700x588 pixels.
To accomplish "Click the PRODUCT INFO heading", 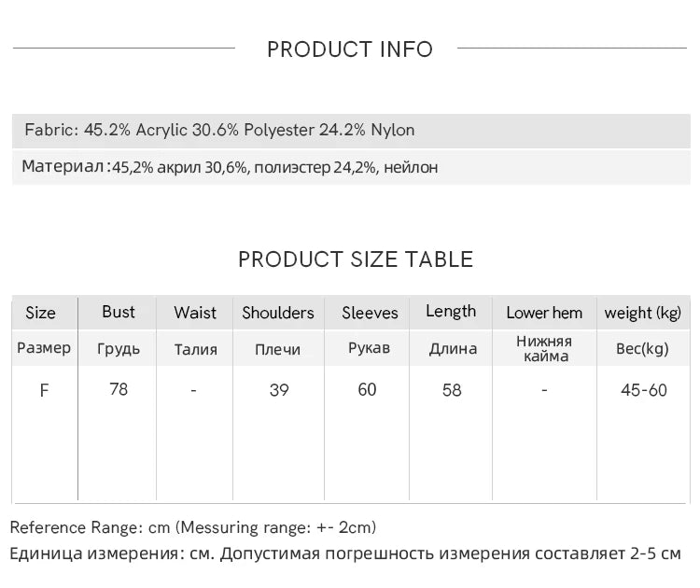I will 350,49.
